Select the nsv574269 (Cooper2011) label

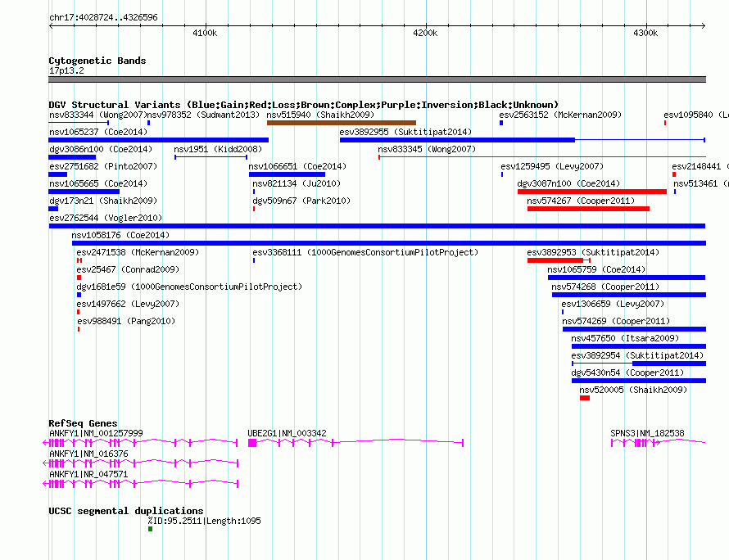[x=616, y=321]
